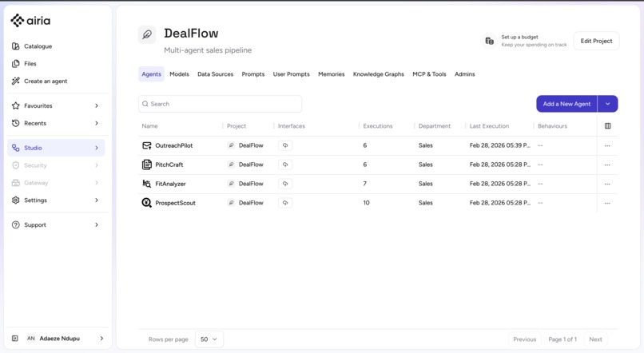Open more options for OutreachPilot row
The height and width of the screenshot is (353, 644).
(x=607, y=145)
